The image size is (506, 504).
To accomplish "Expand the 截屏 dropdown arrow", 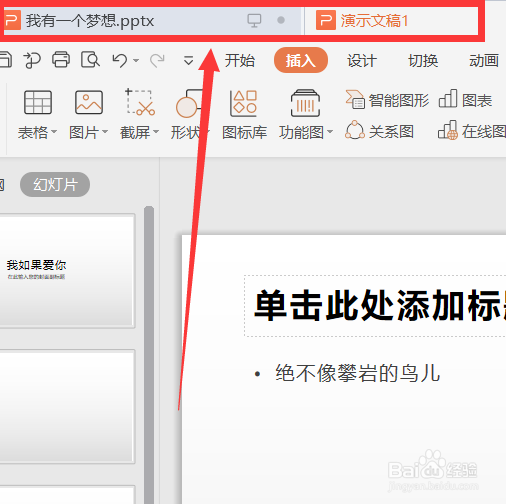I will (156, 132).
